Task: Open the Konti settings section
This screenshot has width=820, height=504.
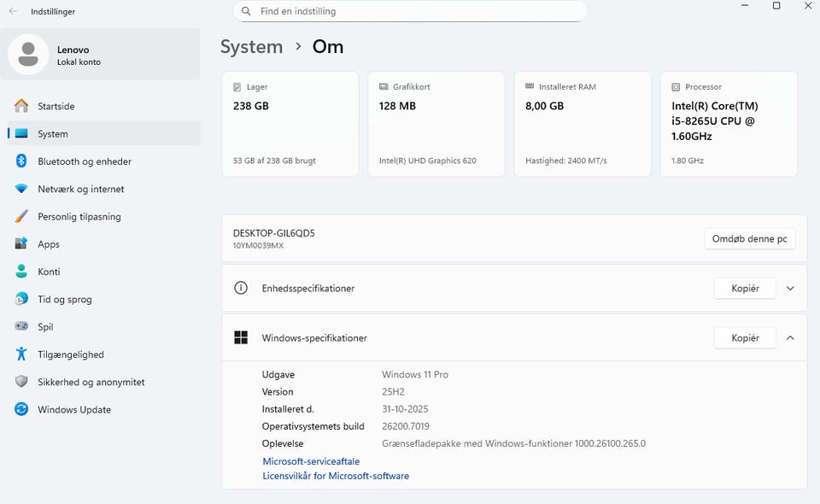Action: pos(49,272)
